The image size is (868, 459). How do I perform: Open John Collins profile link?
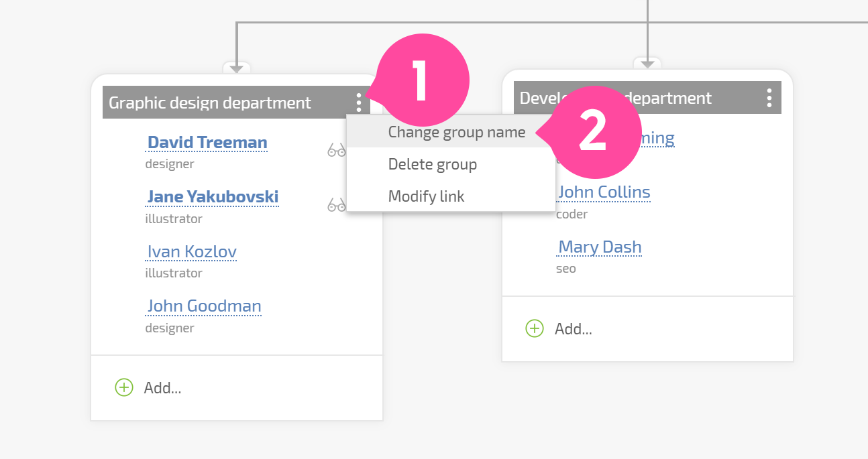(x=604, y=192)
